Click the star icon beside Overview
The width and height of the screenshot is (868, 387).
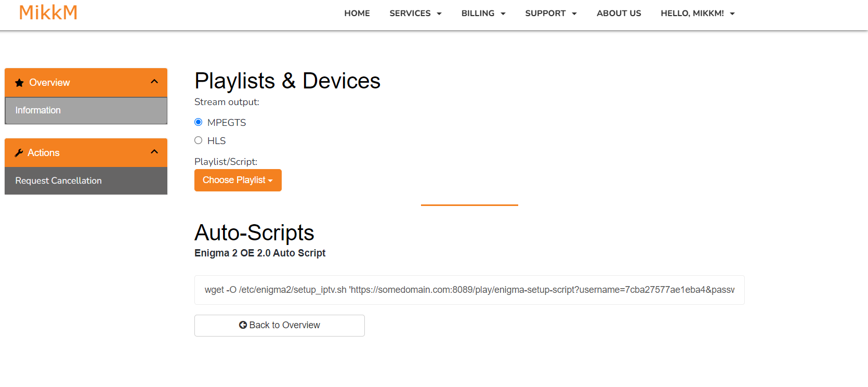(19, 83)
